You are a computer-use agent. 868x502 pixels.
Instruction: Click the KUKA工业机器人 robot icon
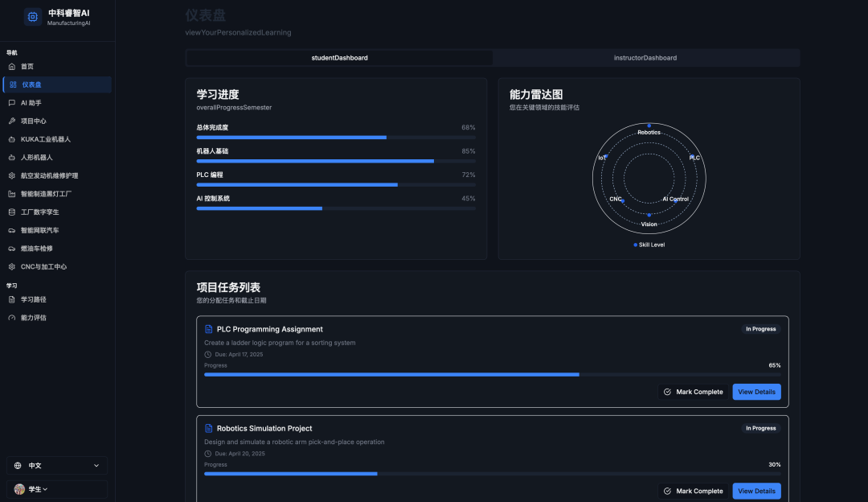coord(12,139)
